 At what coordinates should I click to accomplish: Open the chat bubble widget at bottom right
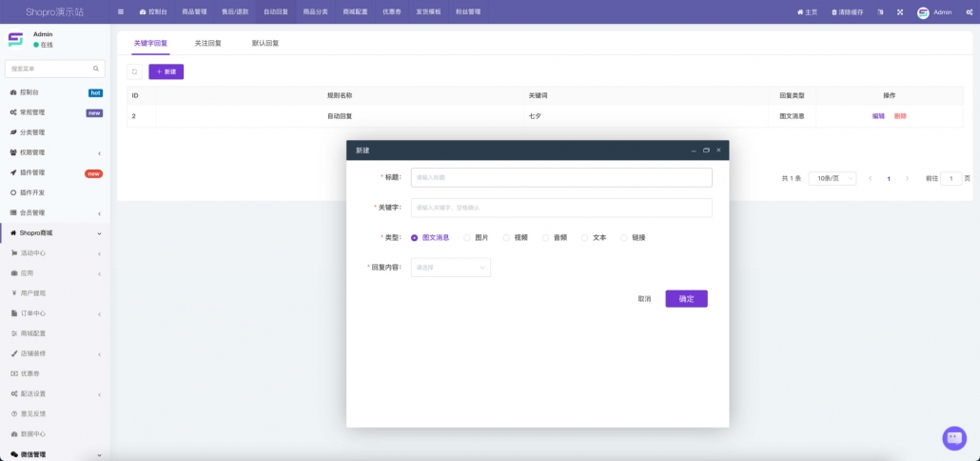coord(954,438)
